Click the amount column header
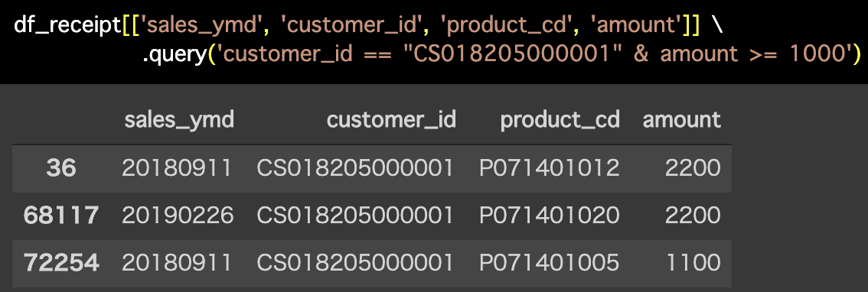 click(681, 119)
